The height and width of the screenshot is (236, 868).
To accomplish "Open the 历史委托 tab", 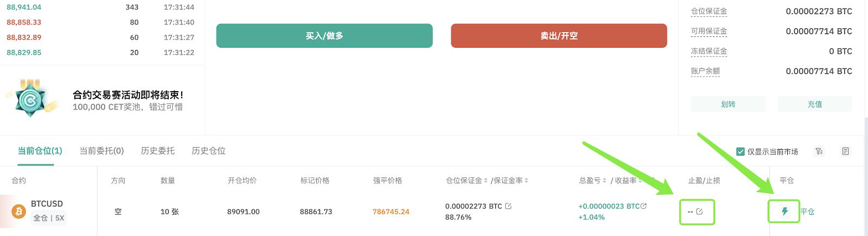I will click(158, 151).
